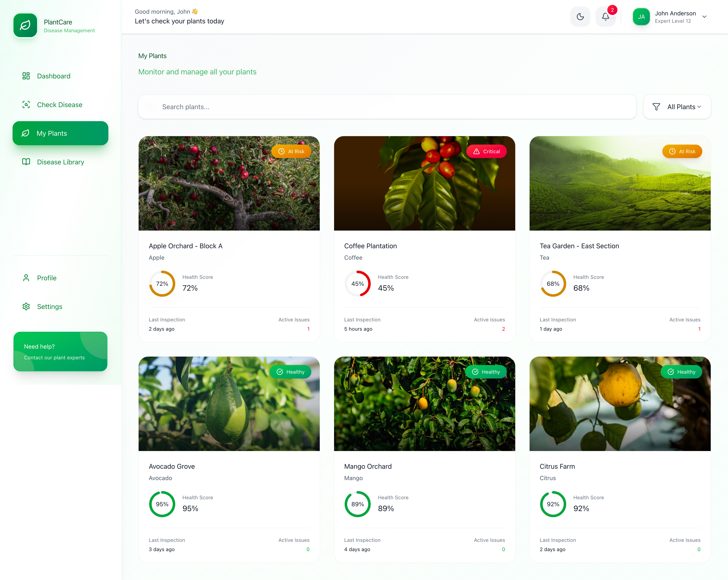Screen dimensions: 728x580
Task: Open the Profile page
Action: pyautogui.click(x=60, y=278)
